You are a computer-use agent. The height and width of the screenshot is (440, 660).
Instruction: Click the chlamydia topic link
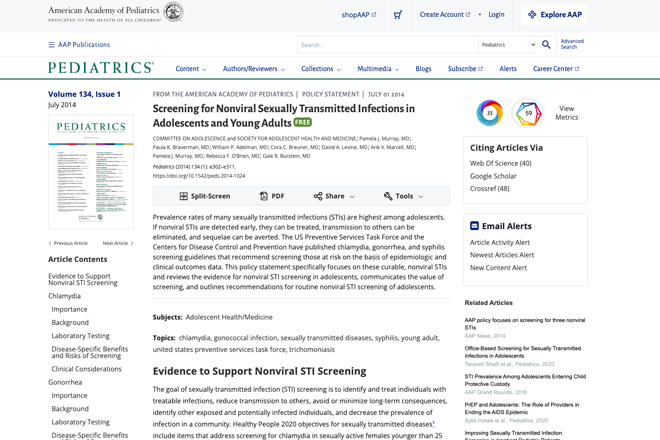[x=194, y=338]
